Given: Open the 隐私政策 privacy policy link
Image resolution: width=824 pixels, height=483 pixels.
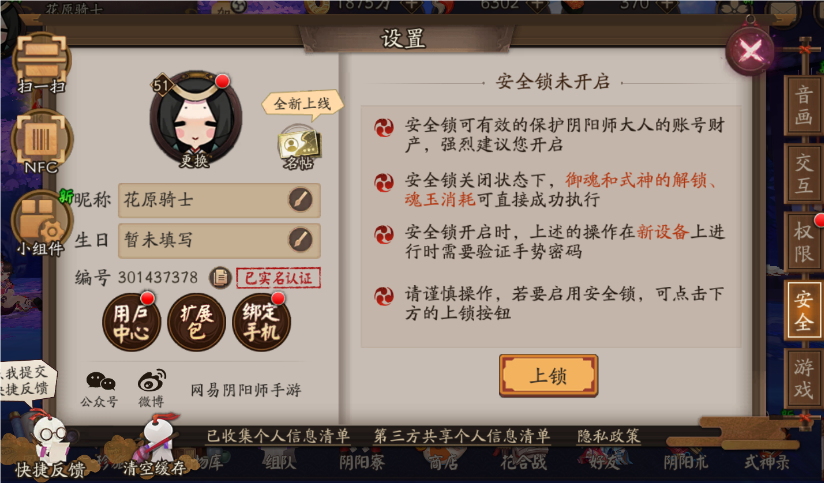Looking at the screenshot, I should point(609,436).
